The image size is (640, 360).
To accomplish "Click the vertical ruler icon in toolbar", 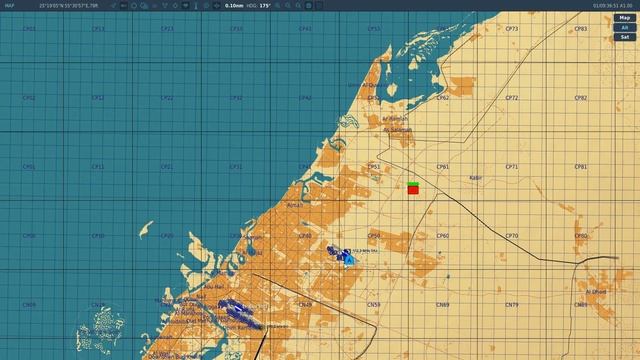I will click(196, 6).
